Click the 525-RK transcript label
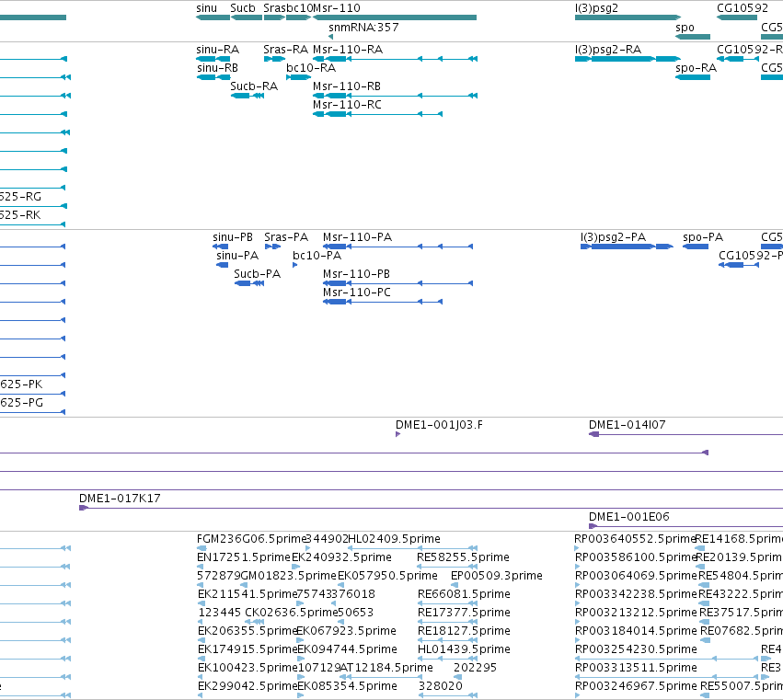Image resolution: width=783 pixels, height=700 pixels. click(x=20, y=215)
